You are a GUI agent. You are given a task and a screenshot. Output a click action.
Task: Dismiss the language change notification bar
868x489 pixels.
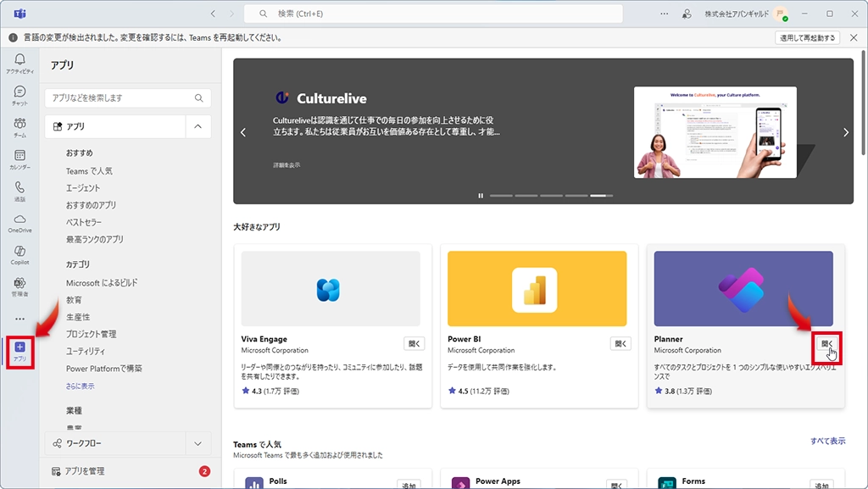point(854,37)
